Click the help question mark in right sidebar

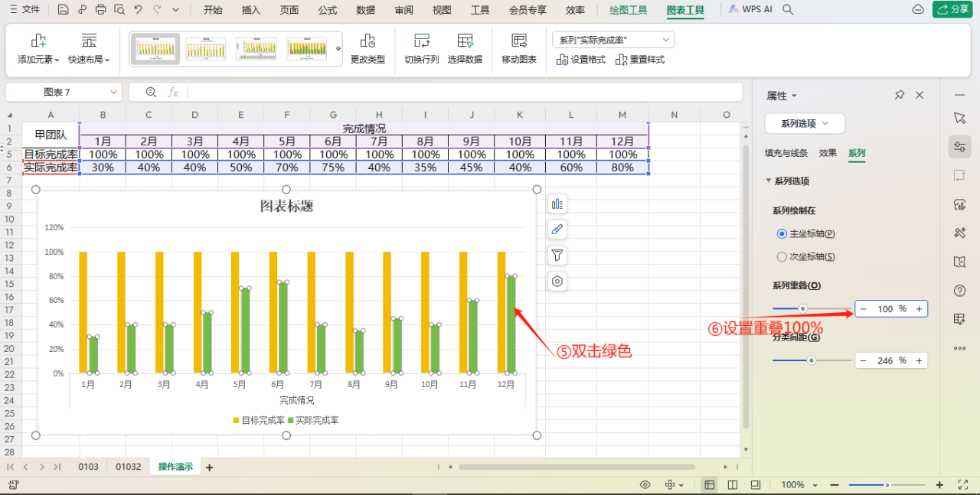click(x=960, y=291)
